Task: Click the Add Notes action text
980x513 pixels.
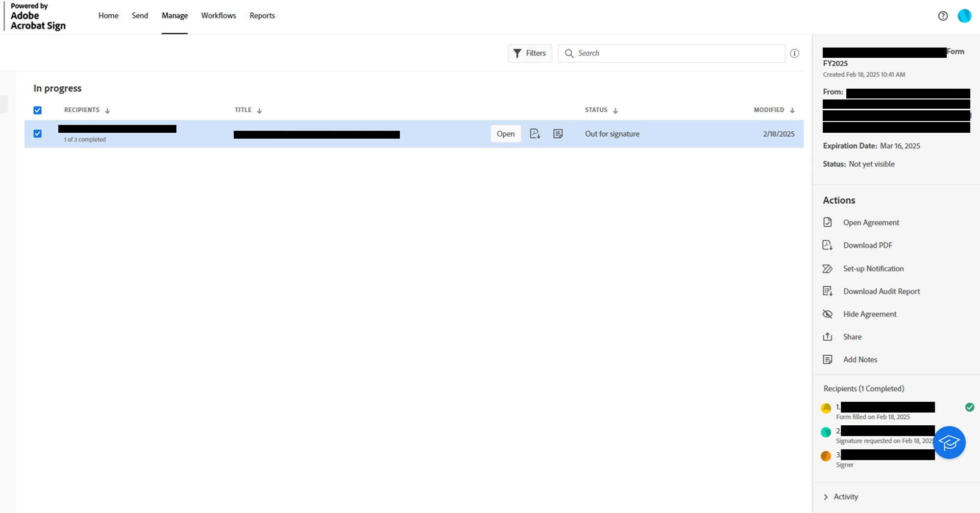Action: (860, 360)
